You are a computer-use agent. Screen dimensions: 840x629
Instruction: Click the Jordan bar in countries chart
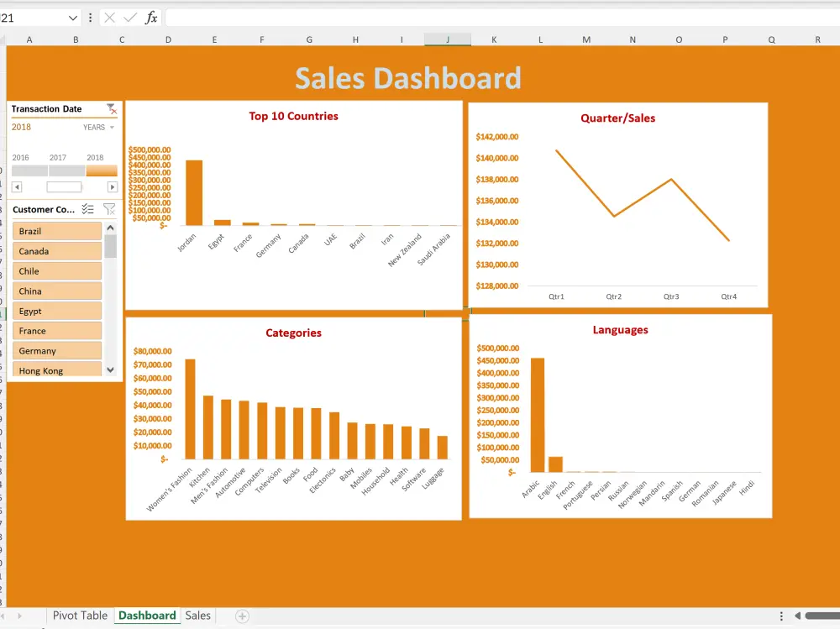[x=194, y=193]
